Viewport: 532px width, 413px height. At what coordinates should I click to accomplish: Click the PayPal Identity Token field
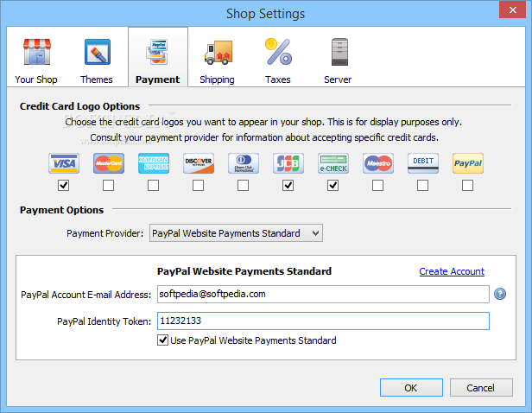[323, 321]
